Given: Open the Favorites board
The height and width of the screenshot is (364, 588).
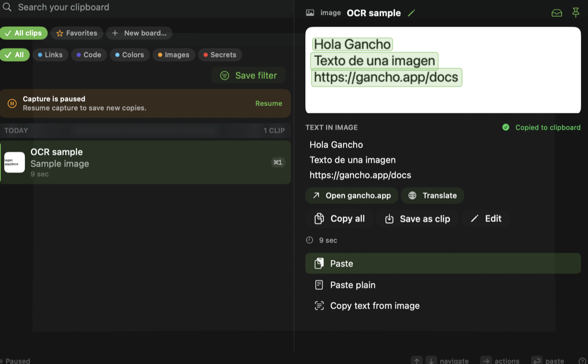Looking at the screenshot, I should [x=76, y=33].
